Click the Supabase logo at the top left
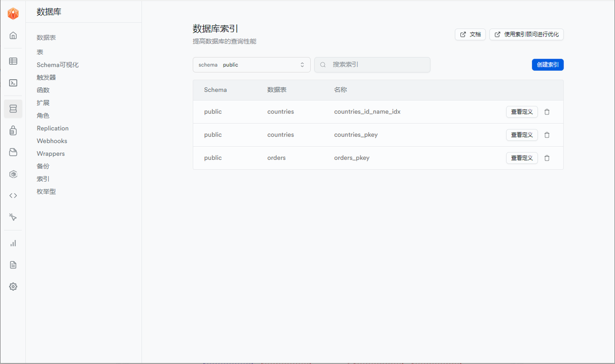 [13, 13]
